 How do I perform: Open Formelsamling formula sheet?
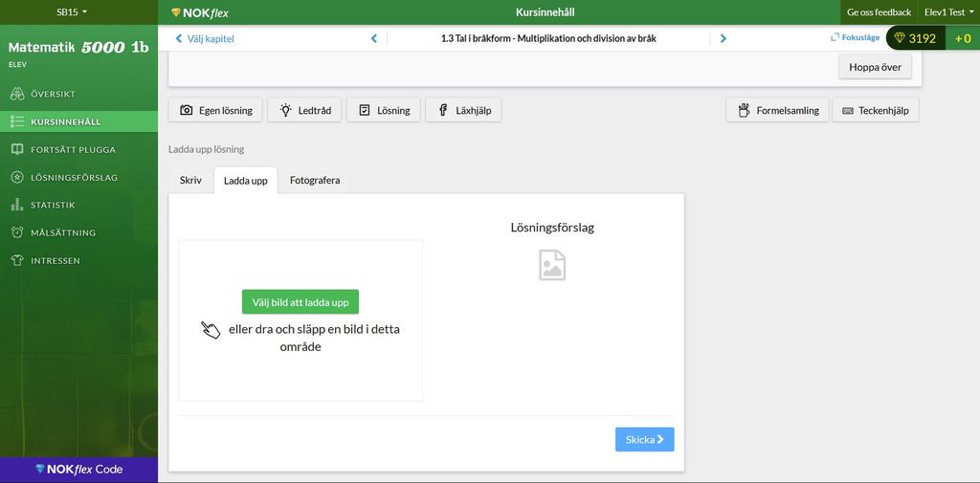(x=777, y=110)
